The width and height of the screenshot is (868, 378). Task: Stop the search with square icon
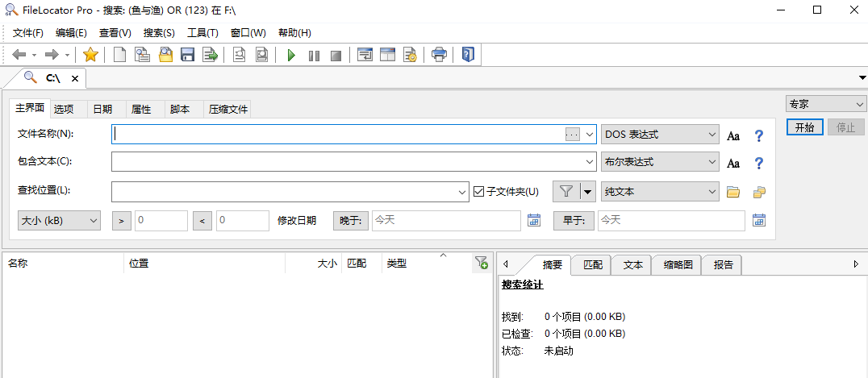pyautogui.click(x=336, y=56)
